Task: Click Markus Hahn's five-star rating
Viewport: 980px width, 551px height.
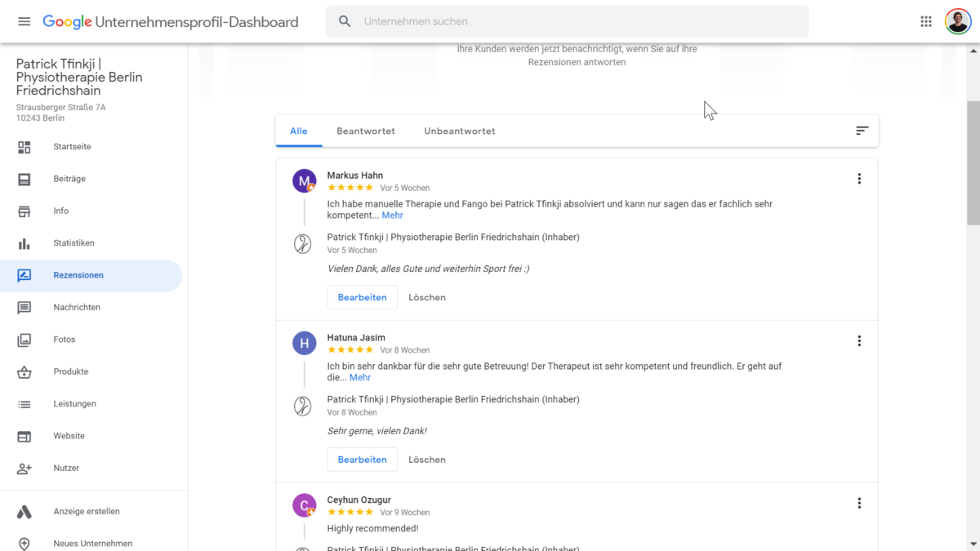Action: 350,189
